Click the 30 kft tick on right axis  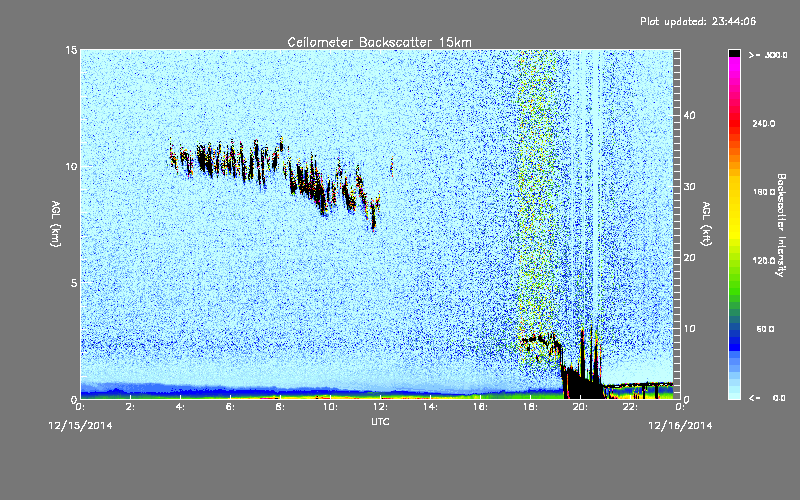click(x=689, y=186)
